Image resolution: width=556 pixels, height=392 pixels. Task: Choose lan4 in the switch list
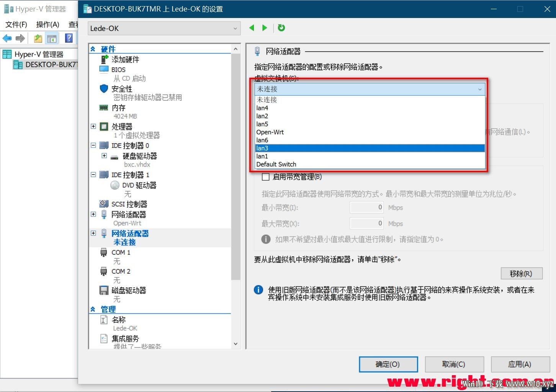(370, 108)
